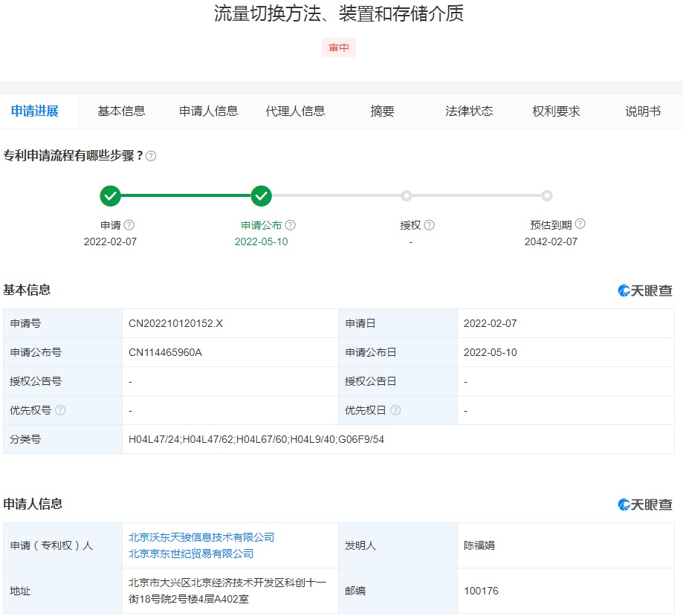Click postal code 100176
683x616 pixels.
tap(481, 591)
